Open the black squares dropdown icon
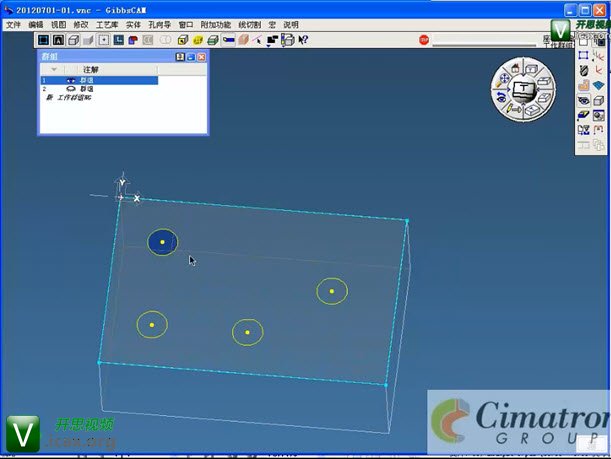Screen dimensions: 611x459 272,40
